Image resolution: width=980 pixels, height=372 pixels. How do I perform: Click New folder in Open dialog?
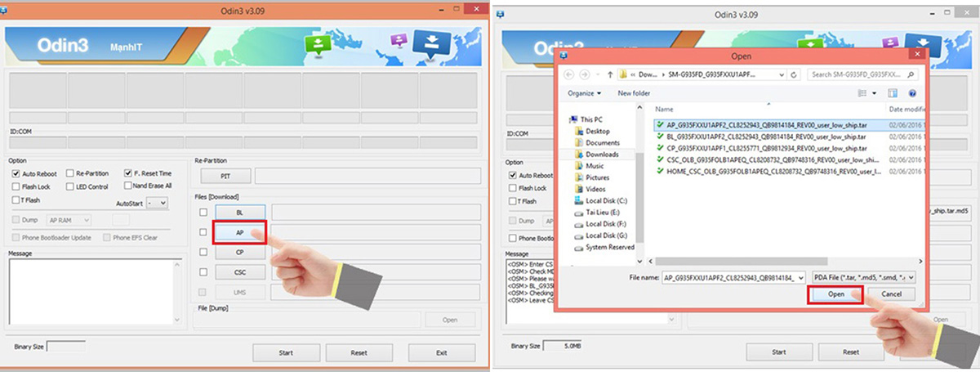click(634, 93)
